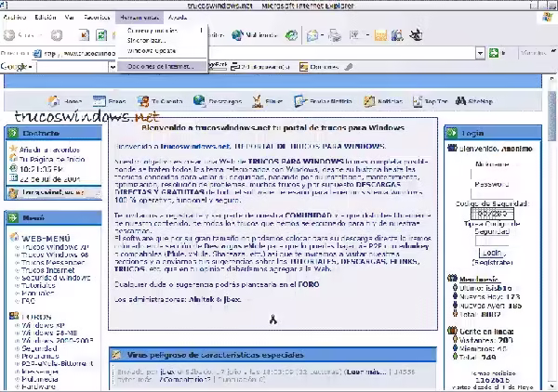The height and width of the screenshot is (392, 558).
Task: Click the Registrate link
Action: tap(492, 263)
